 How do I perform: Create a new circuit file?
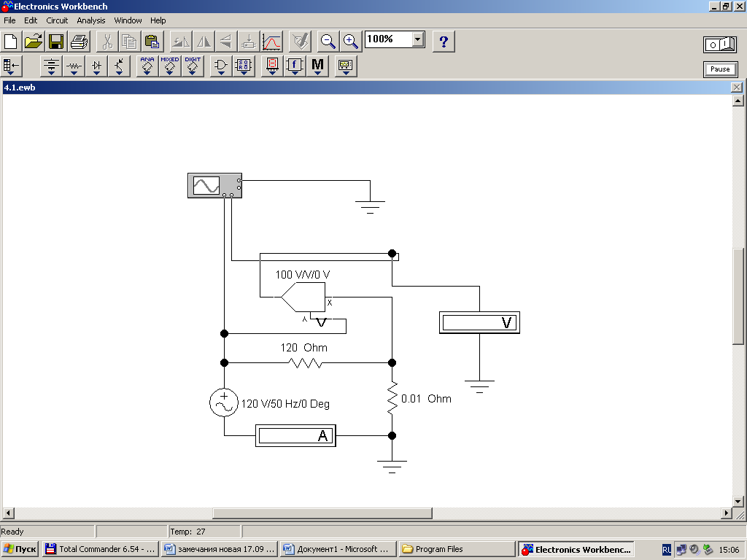click(10, 42)
